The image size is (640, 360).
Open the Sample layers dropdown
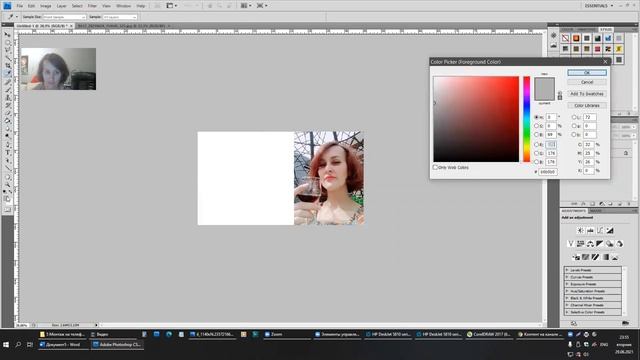(x=120, y=17)
